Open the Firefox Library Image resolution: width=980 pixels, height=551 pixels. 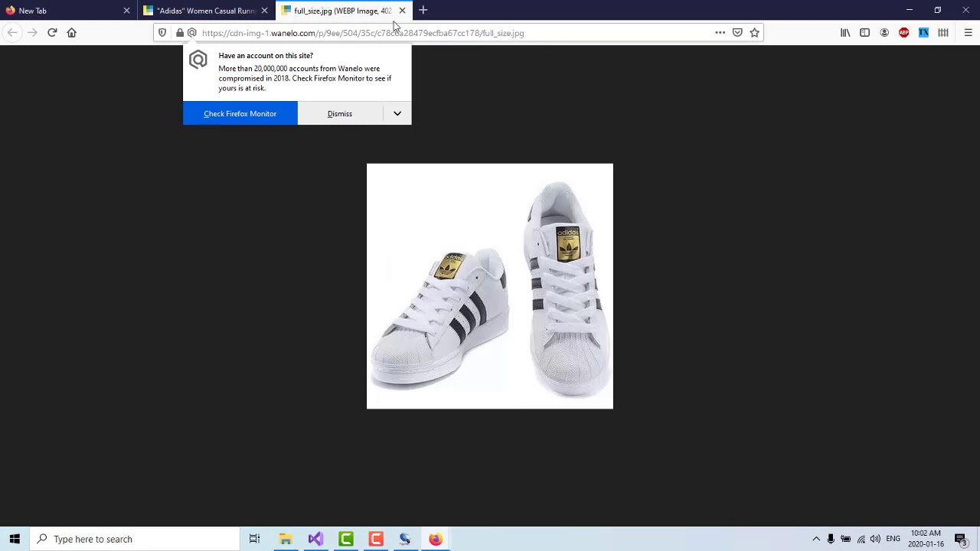tap(845, 33)
